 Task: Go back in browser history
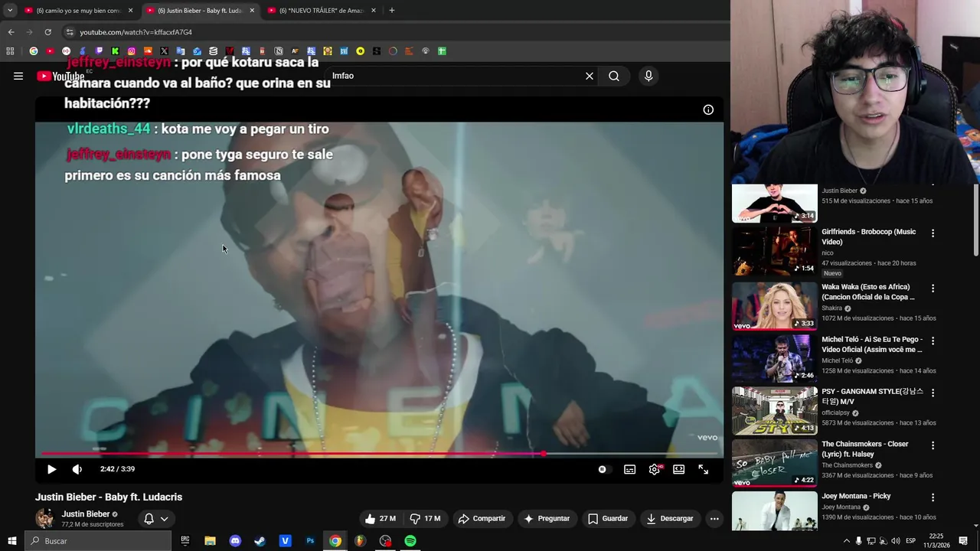pos(11,32)
